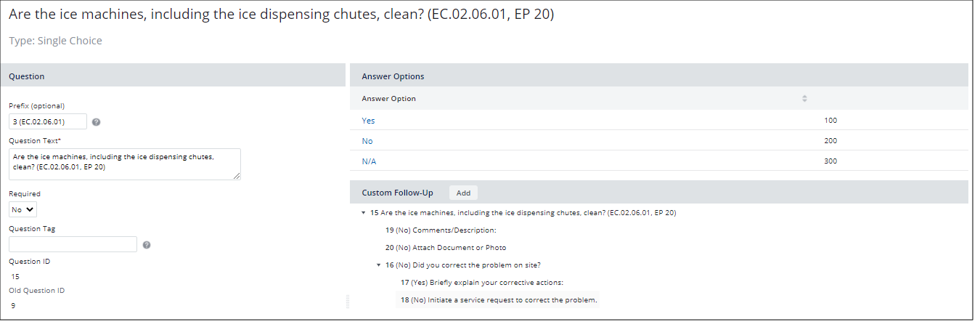Click the Answer Option column header
980x322 pixels.
[388, 98]
